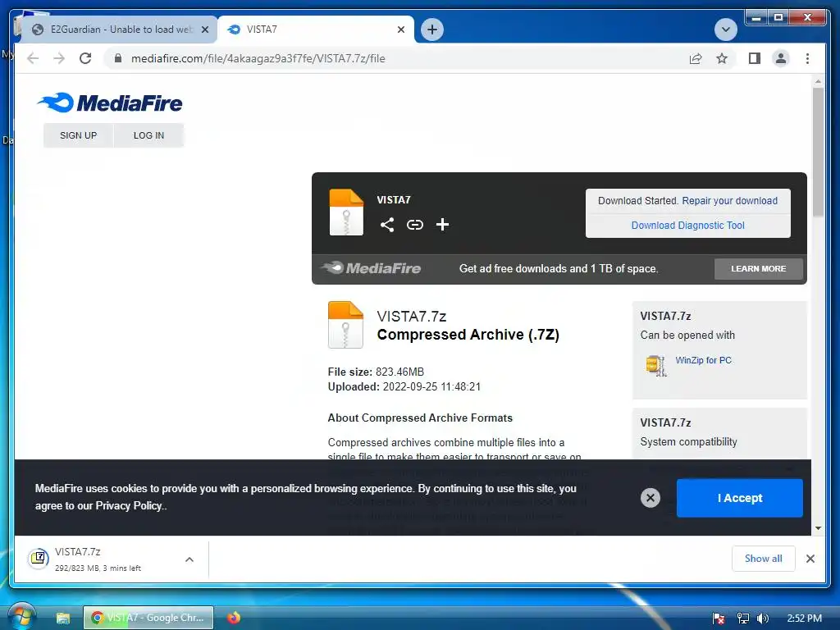Bookmark this page with the star icon
This screenshot has height=630, width=840.
722,58
